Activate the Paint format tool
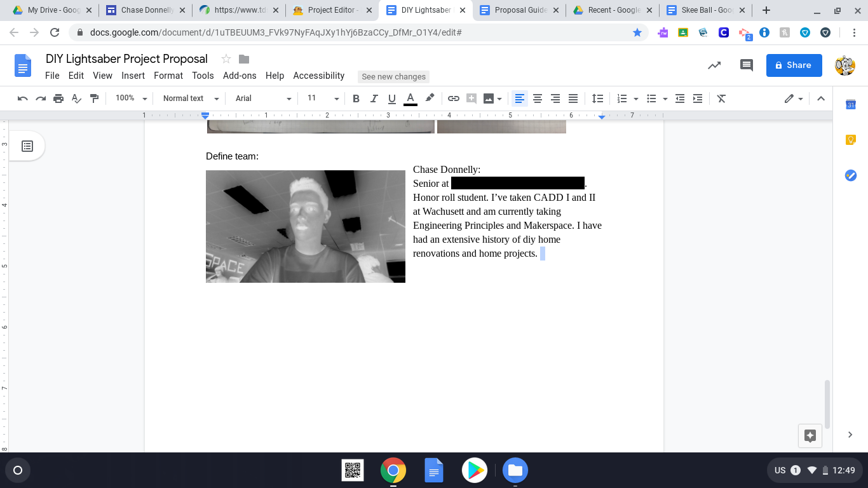 [x=94, y=98]
